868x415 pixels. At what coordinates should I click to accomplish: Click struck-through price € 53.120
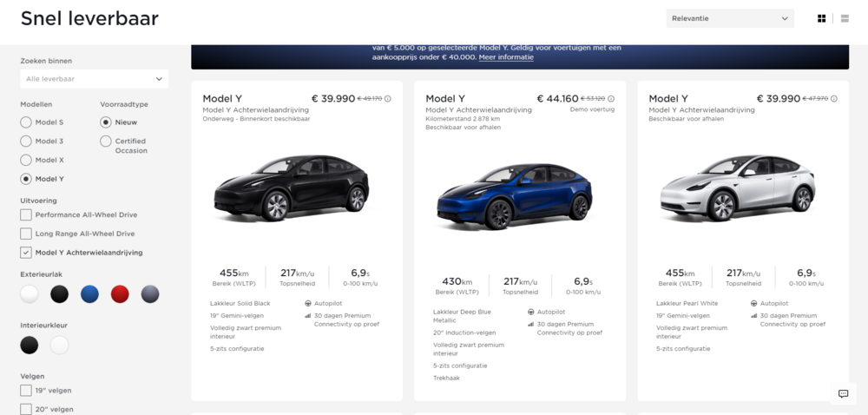pos(592,99)
